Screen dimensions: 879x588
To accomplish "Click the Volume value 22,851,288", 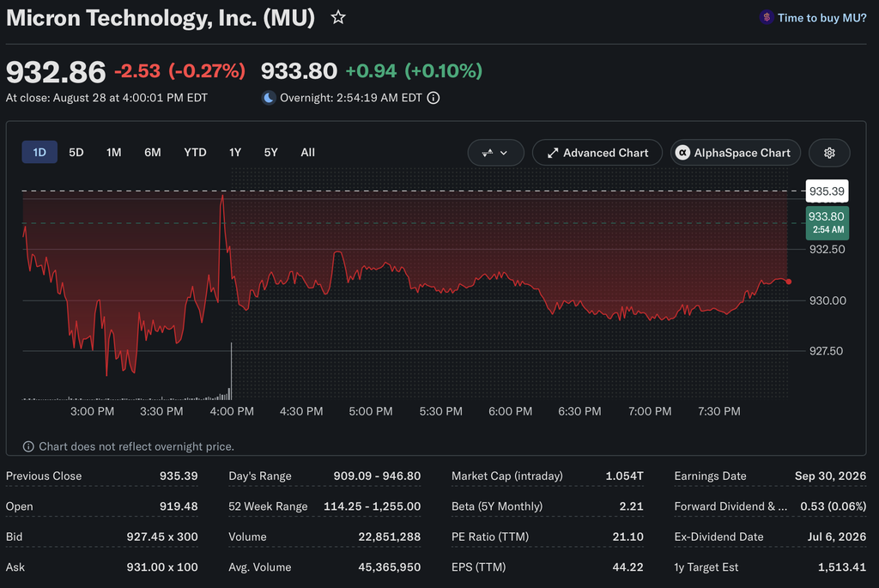I will point(390,536).
